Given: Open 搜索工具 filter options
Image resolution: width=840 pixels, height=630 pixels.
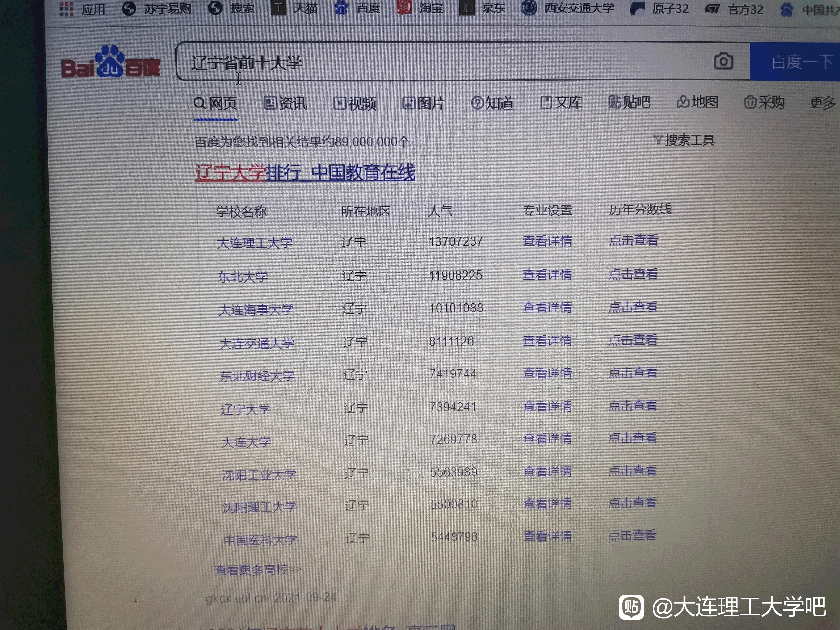Looking at the screenshot, I should pos(684,140).
